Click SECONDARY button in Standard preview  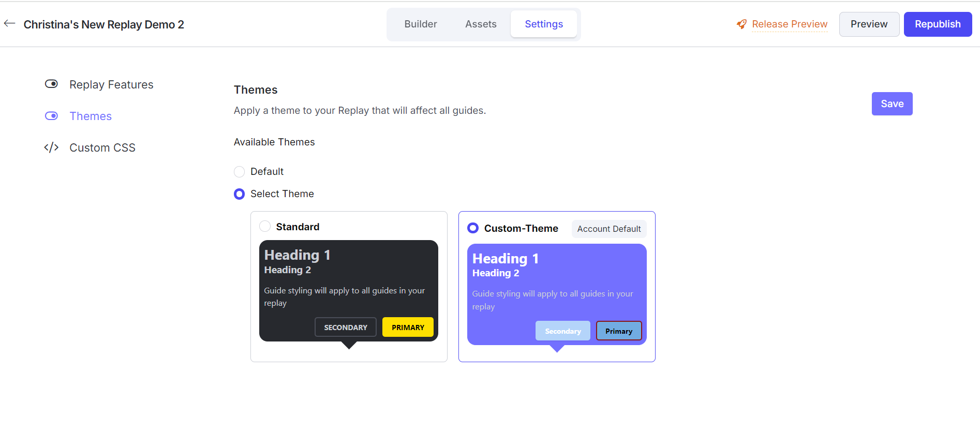(x=346, y=327)
